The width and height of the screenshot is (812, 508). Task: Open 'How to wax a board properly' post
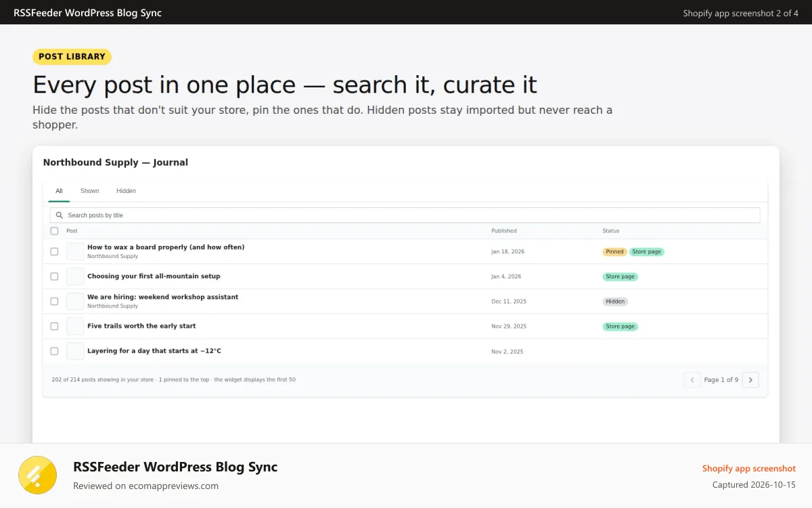point(166,247)
